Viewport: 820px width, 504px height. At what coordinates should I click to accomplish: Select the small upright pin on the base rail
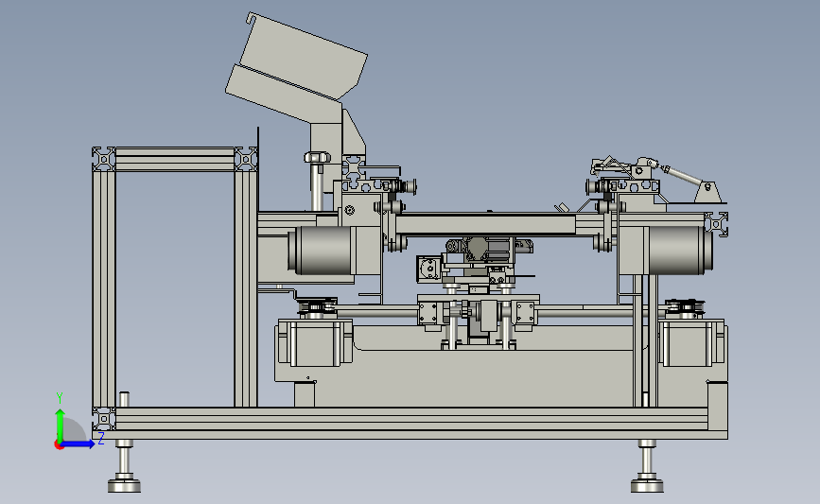coord(124,399)
